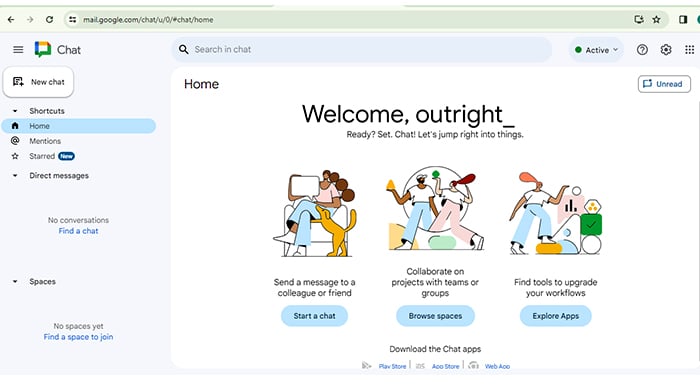Open the Play Store download link

(x=392, y=366)
